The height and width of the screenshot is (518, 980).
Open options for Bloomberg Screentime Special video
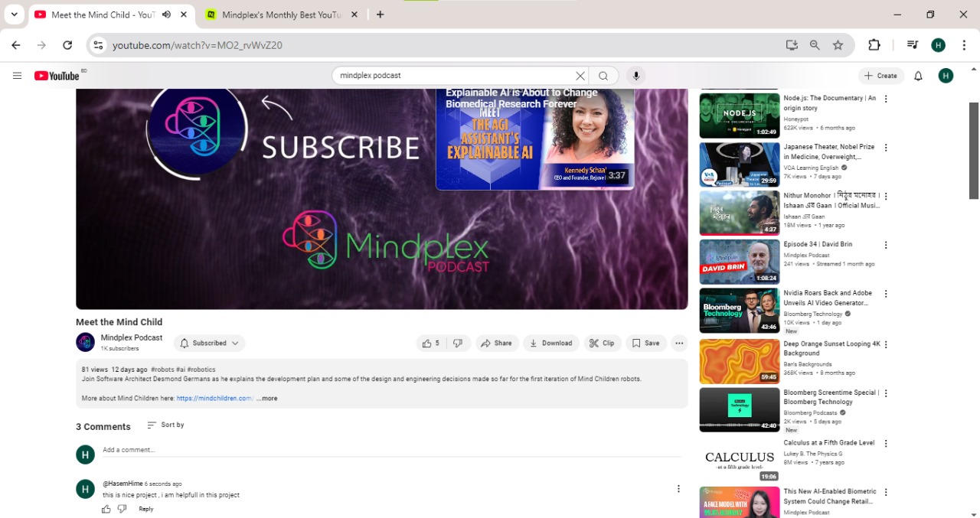(886, 393)
